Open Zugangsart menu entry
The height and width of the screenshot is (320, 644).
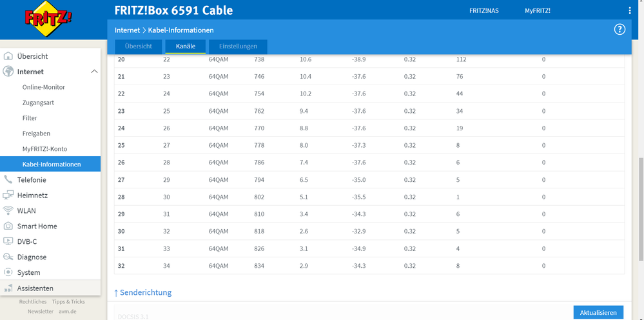pyautogui.click(x=38, y=103)
